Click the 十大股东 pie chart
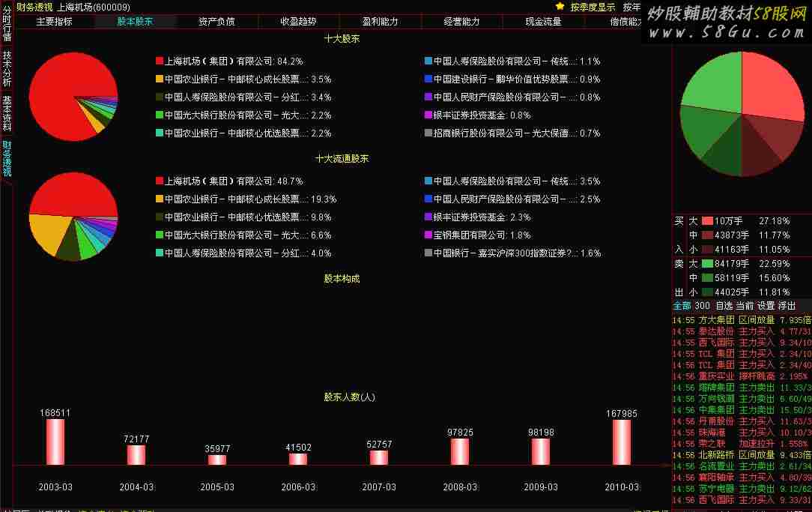 tap(73, 97)
